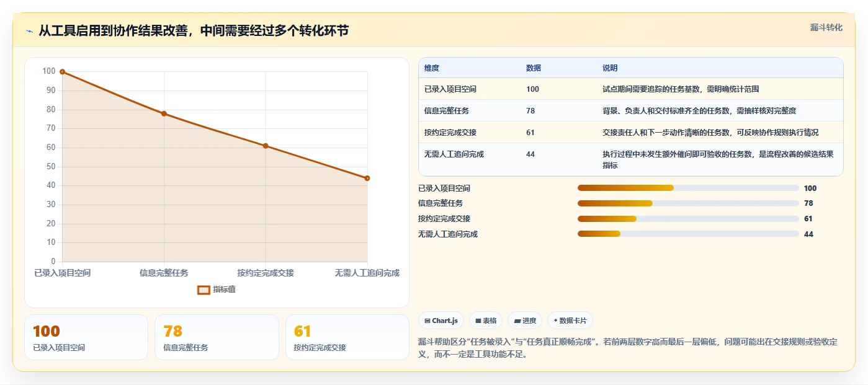
Task: Click the x-axis label 无需人工追问完成
Action: coord(367,273)
